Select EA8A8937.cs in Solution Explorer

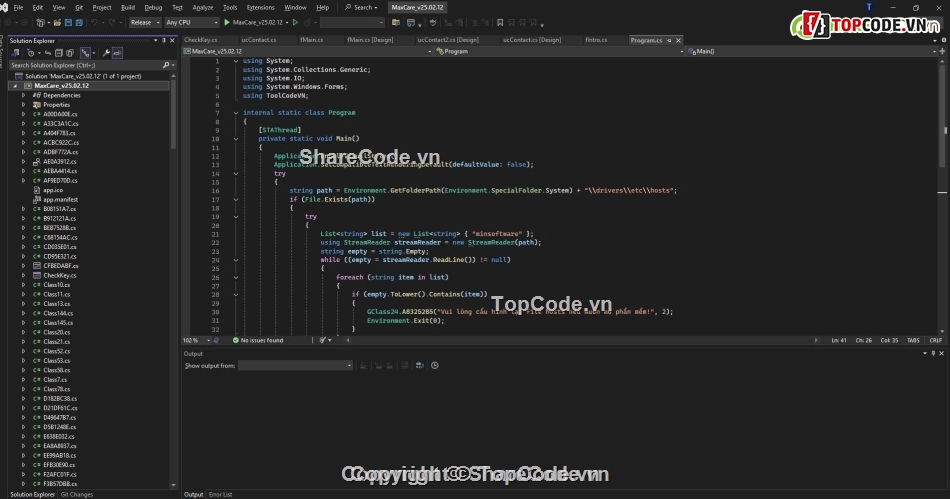(x=59, y=446)
